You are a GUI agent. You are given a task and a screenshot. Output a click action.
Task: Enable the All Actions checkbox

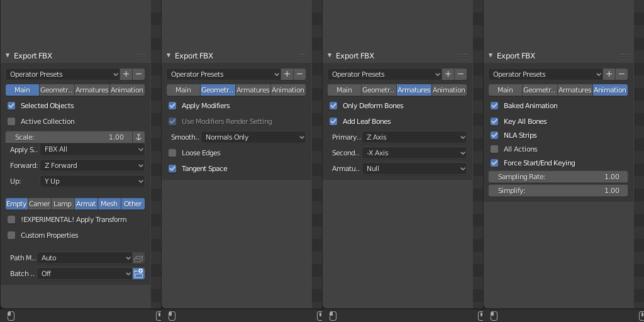[x=494, y=149]
